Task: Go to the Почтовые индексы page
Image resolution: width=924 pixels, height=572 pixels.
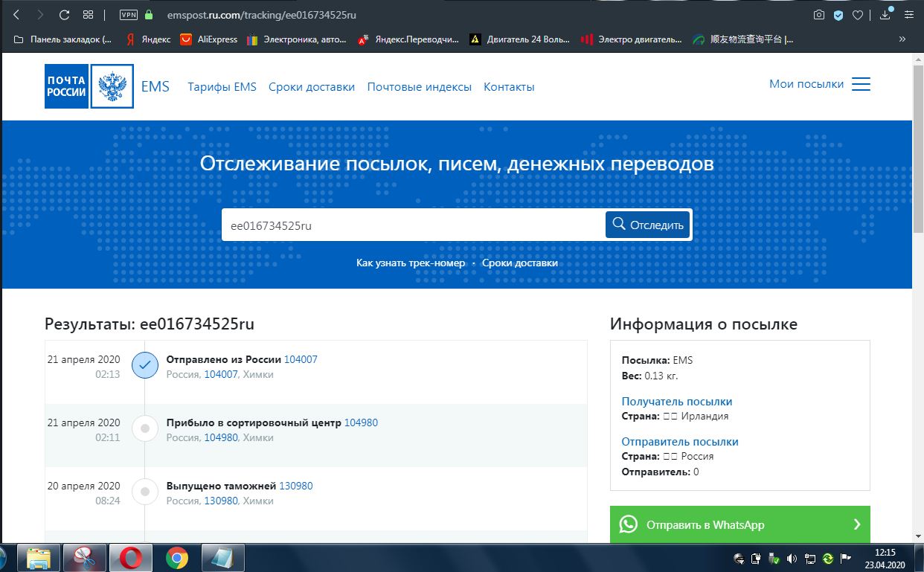Action: click(419, 87)
